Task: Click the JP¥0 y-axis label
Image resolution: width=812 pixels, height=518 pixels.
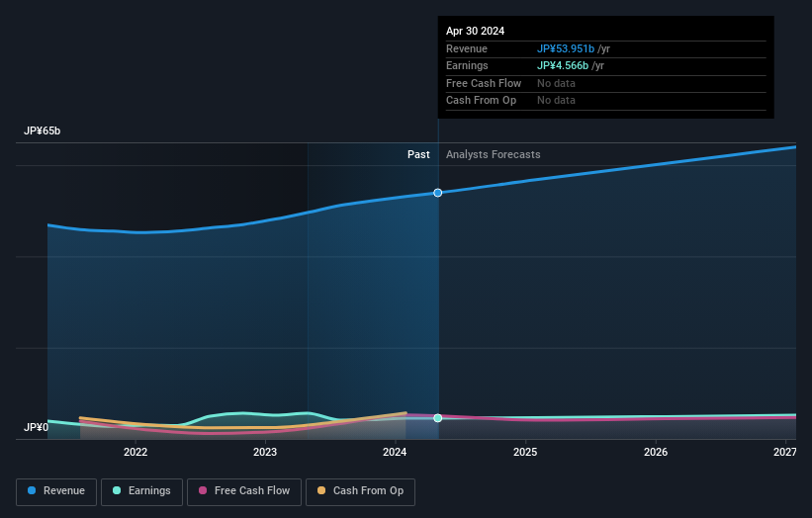Action: point(36,427)
